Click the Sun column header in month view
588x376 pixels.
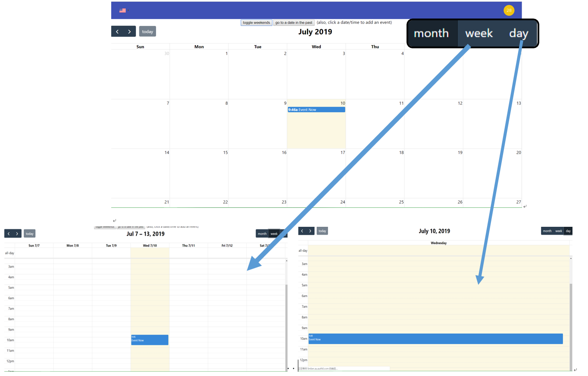pos(140,47)
